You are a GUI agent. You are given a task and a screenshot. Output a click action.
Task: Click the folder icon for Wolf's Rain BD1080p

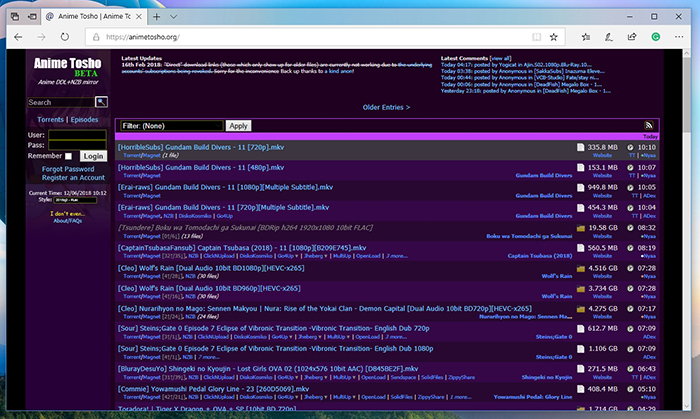pyautogui.click(x=580, y=268)
